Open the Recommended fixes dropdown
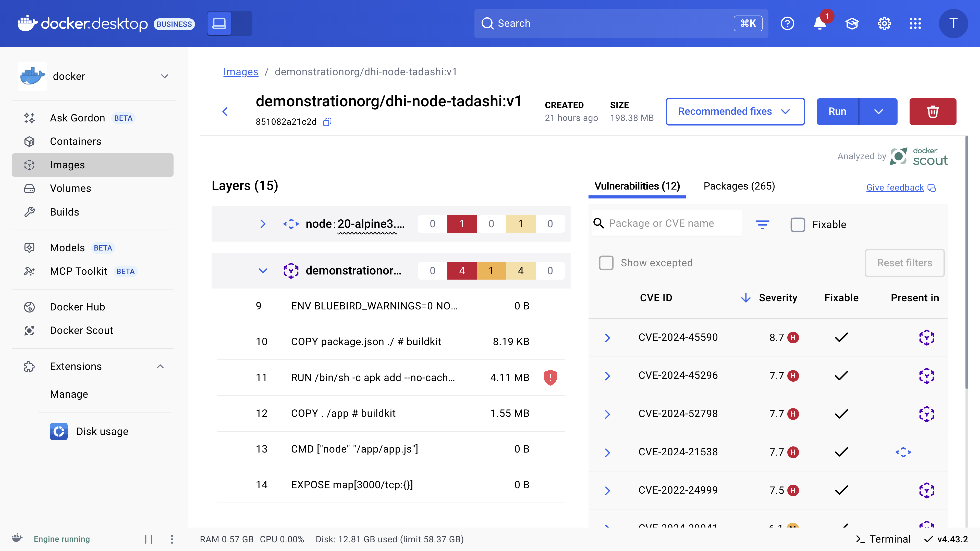Viewport: 980px width, 551px height. [735, 111]
